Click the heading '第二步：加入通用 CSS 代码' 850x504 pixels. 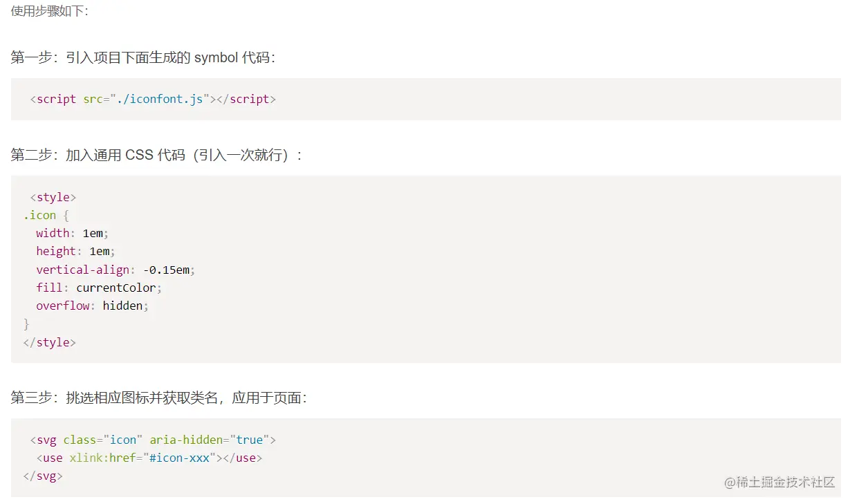[157, 155]
